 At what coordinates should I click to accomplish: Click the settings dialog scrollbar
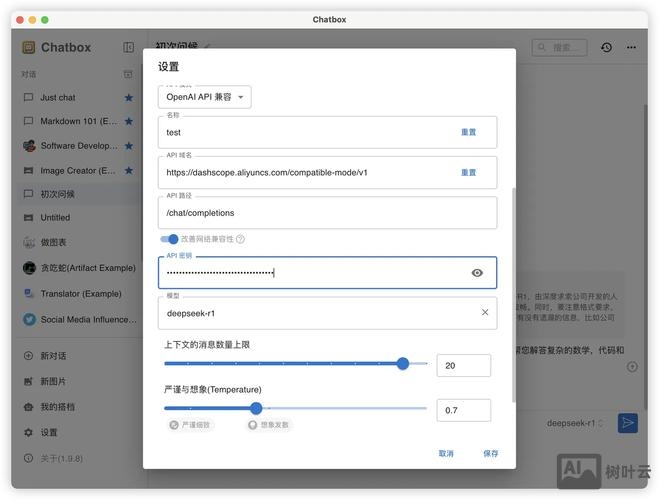(x=513, y=295)
